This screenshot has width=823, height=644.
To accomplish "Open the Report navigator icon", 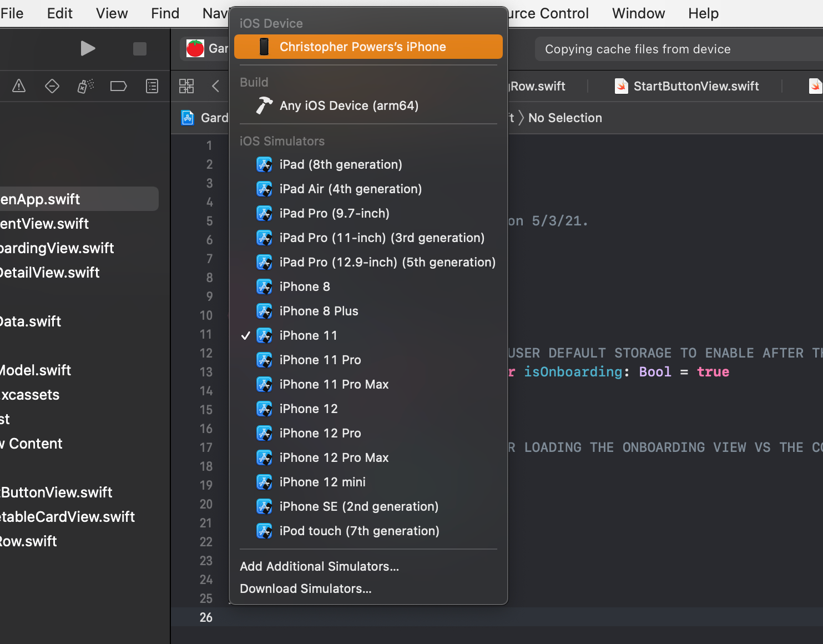I will pyautogui.click(x=152, y=86).
